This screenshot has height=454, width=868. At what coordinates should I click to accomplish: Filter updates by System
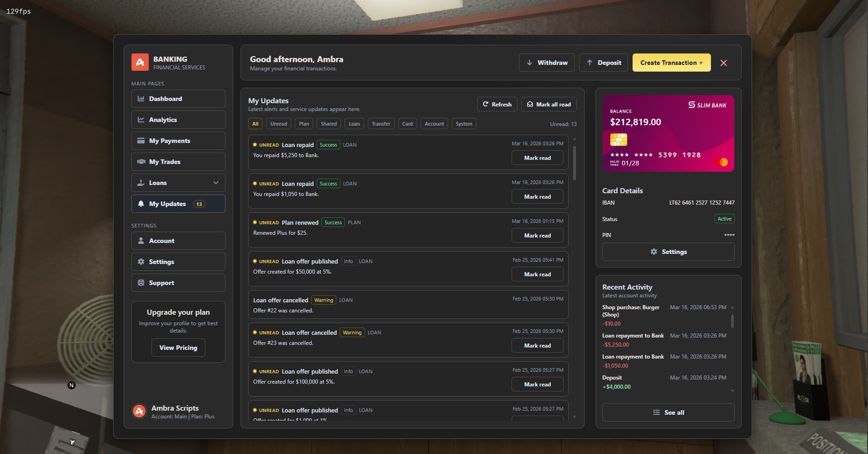point(464,124)
